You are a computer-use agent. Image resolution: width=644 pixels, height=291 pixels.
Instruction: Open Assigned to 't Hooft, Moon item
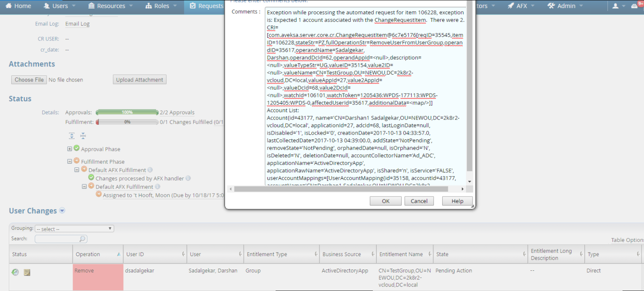point(163,195)
